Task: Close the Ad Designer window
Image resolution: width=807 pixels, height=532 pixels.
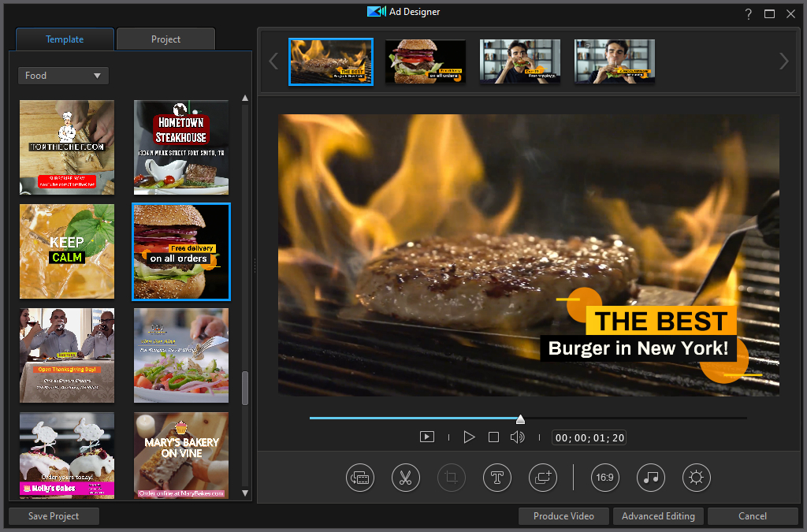Action: 791,14
